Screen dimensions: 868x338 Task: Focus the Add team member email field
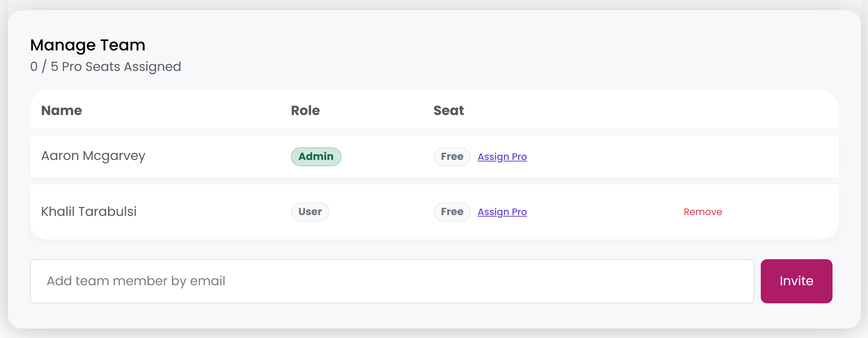click(x=392, y=281)
